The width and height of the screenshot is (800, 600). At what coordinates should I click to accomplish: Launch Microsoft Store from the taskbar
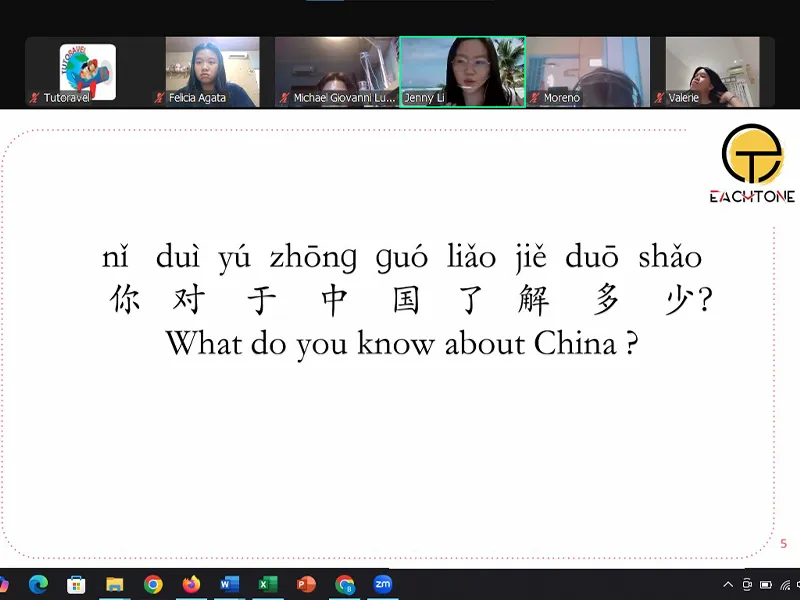tap(77, 584)
